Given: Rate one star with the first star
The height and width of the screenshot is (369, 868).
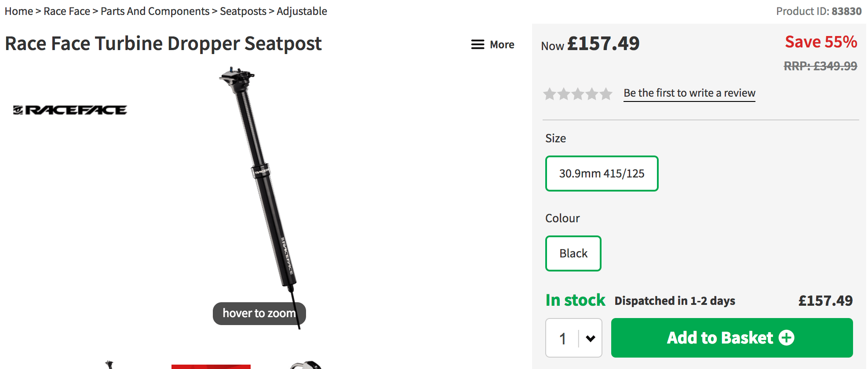Looking at the screenshot, I should pyautogui.click(x=550, y=94).
